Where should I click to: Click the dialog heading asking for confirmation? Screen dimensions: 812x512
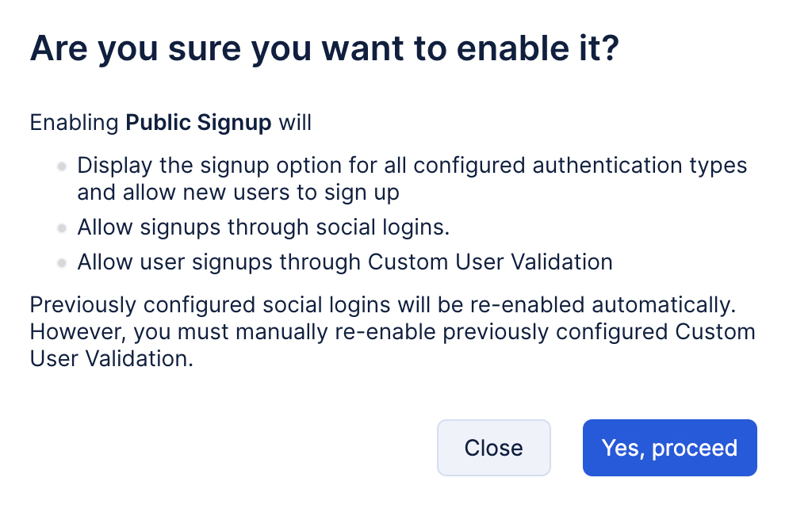coord(324,50)
